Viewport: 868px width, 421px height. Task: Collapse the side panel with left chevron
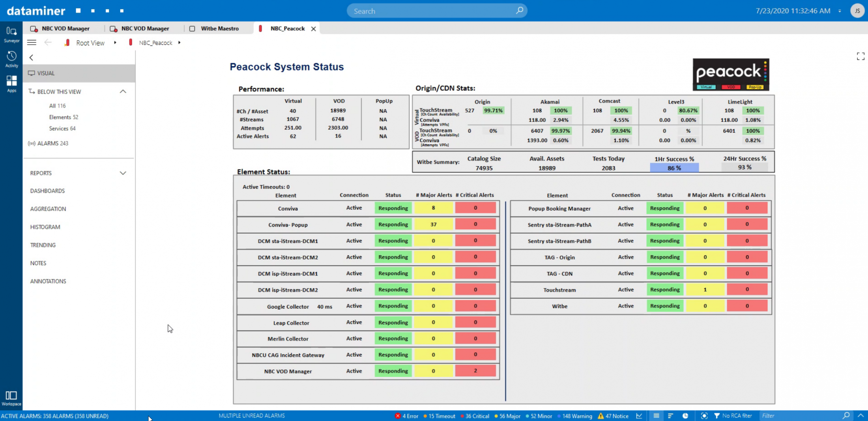[x=31, y=58]
